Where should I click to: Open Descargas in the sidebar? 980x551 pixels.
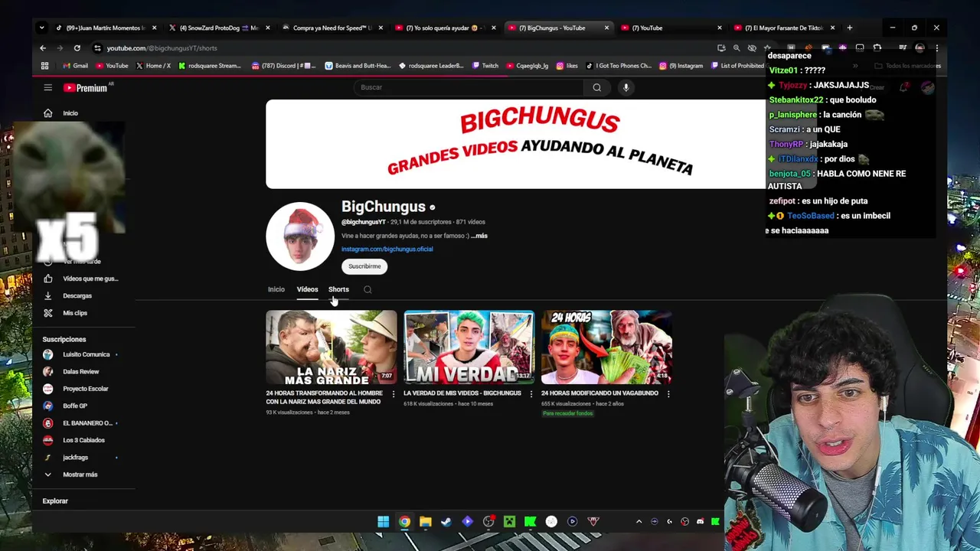77,295
